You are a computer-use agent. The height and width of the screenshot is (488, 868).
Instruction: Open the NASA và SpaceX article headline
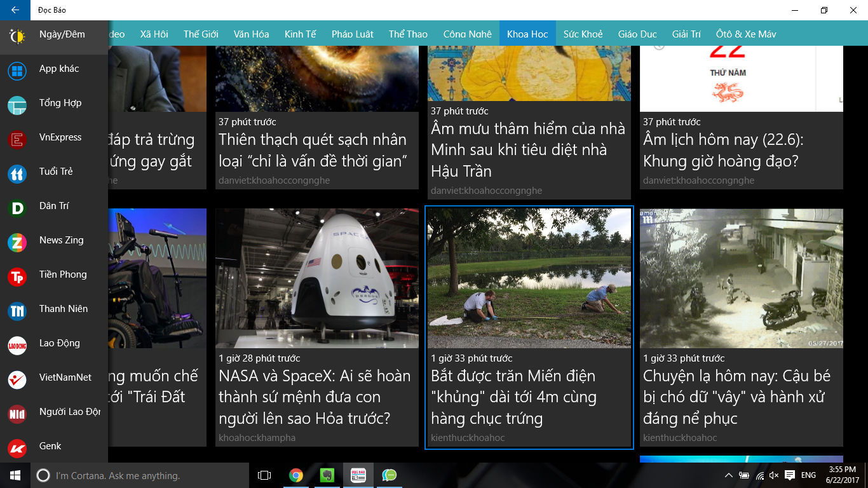[x=315, y=397]
